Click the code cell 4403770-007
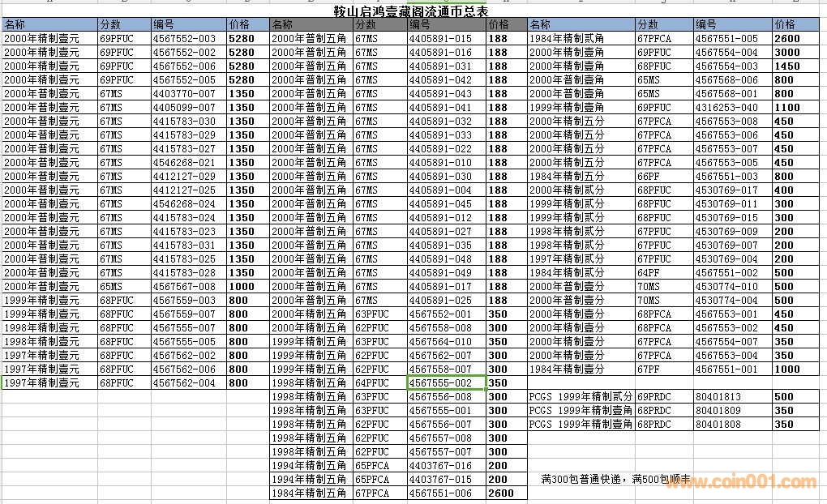The width and height of the screenshot is (827, 504). [x=185, y=93]
